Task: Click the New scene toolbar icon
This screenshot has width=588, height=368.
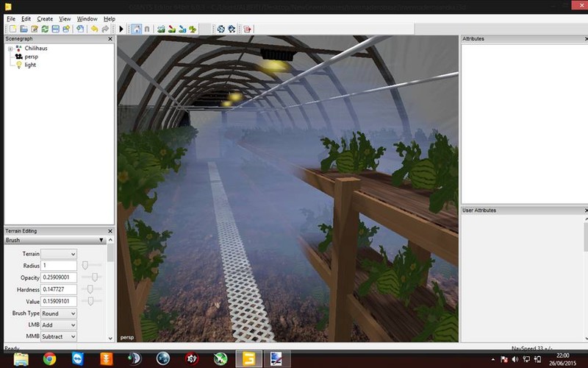Action: click(x=12, y=29)
